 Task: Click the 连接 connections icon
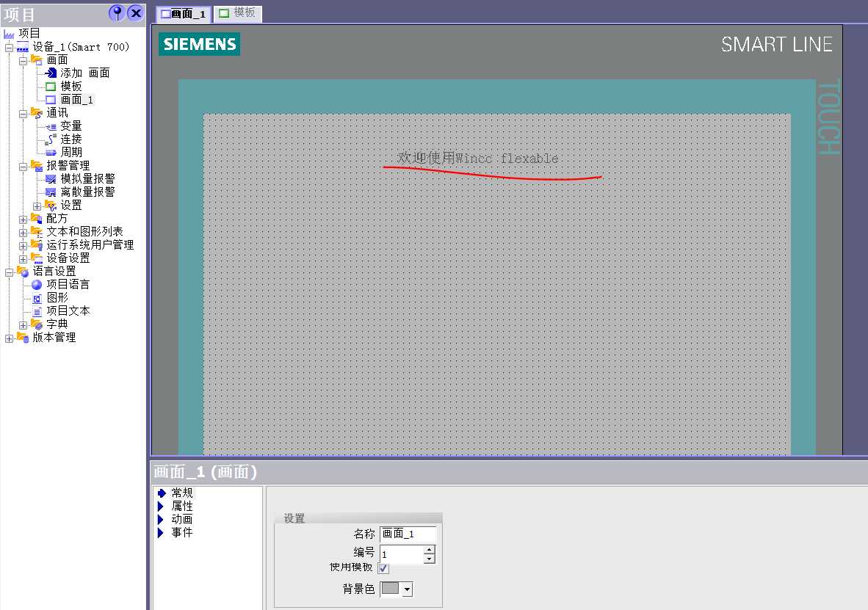tap(51, 139)
